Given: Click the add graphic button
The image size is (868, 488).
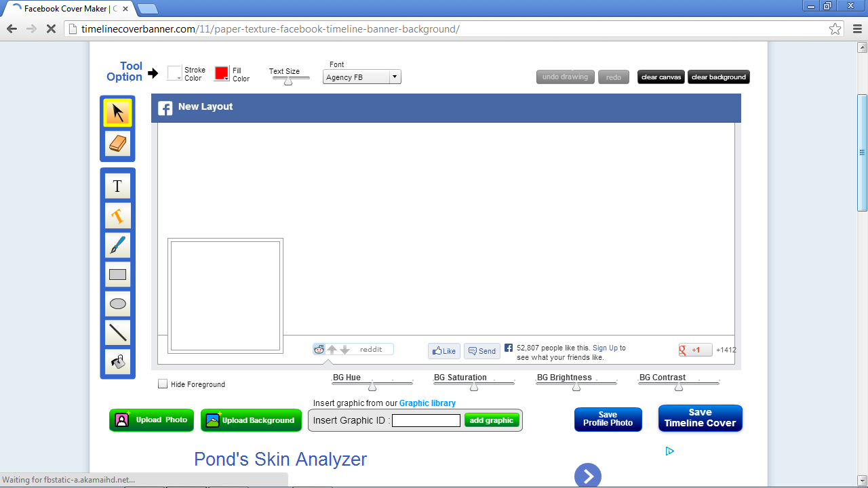Looking at the screenshot, I should (x=492, y=420).
